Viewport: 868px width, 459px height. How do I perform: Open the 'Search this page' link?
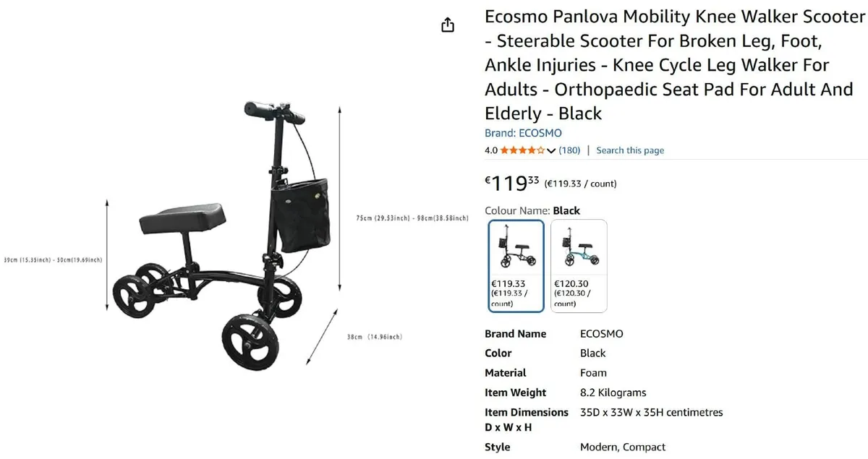(629, 150)
